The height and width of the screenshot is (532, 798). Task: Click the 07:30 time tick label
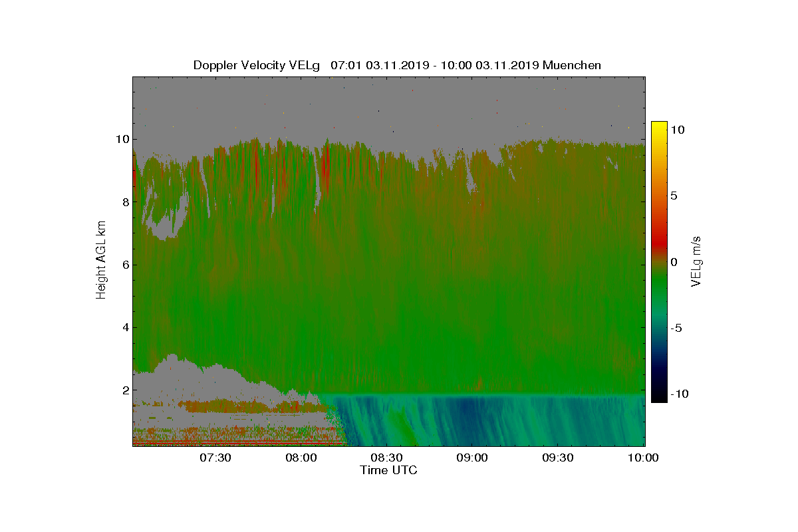(215, 458)
